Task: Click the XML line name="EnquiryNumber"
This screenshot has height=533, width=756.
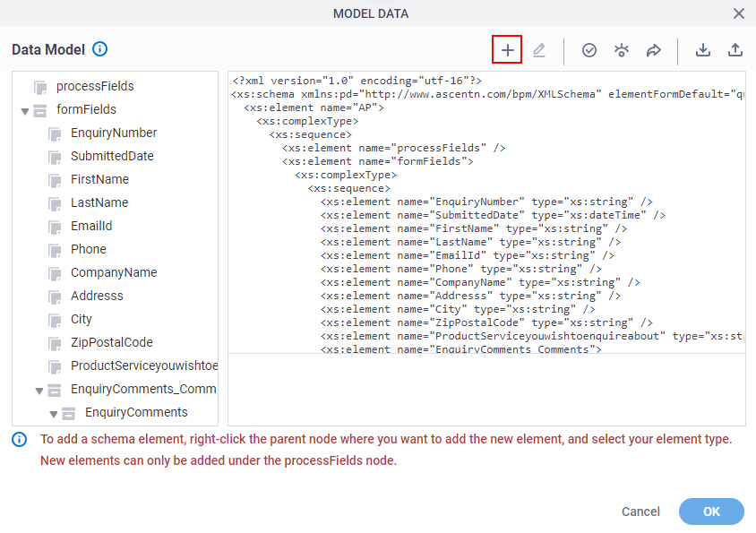Action: [x=486, y=202]
